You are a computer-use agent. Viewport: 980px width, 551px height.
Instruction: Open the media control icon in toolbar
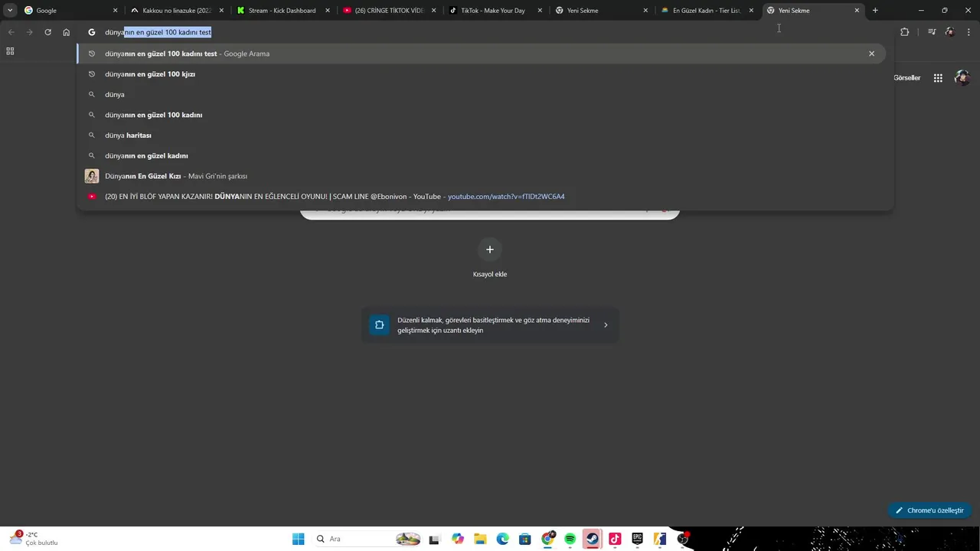[x=931, y=32]
